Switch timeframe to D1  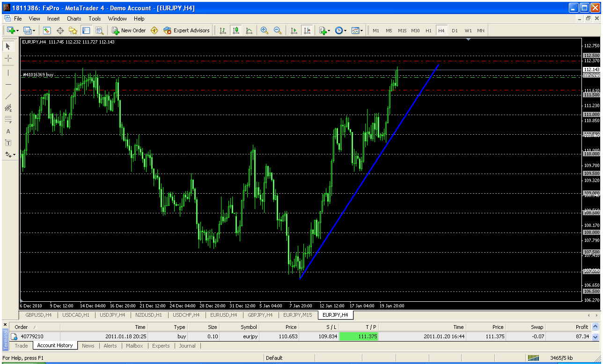(455, 30)
